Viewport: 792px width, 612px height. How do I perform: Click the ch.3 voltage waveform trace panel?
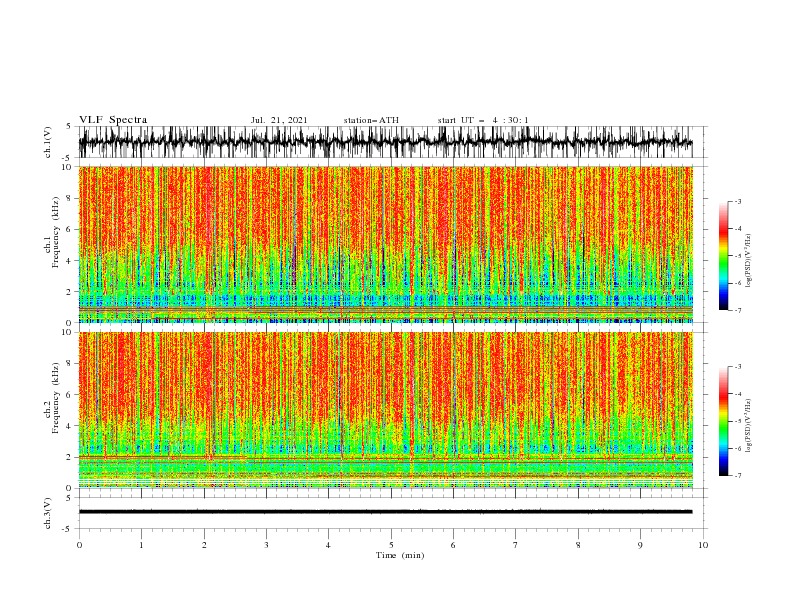393,513
